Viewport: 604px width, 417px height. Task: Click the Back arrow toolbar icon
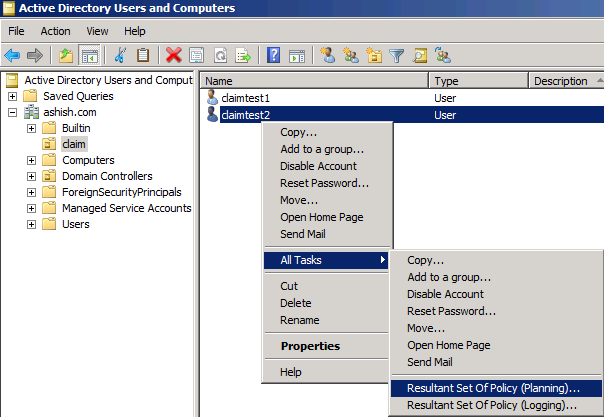point(12,55)
